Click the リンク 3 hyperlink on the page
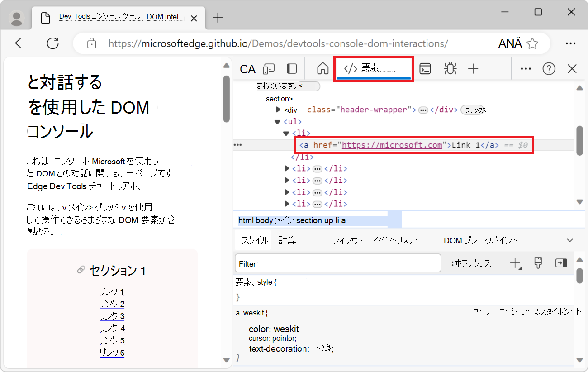The height and width of the screenshot is (372, 588). coord(111,315)
